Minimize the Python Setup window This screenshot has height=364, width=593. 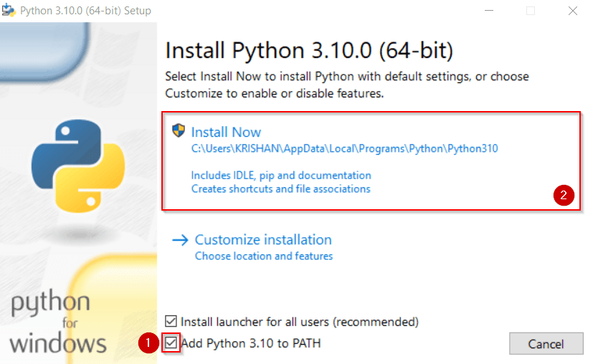click(x=489, y=11)
